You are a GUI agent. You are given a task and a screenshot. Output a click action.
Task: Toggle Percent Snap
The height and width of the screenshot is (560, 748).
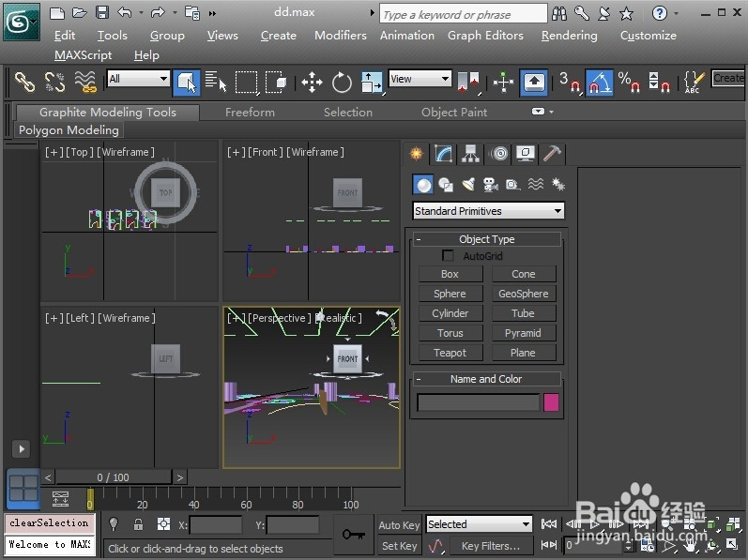coord(629,82)
